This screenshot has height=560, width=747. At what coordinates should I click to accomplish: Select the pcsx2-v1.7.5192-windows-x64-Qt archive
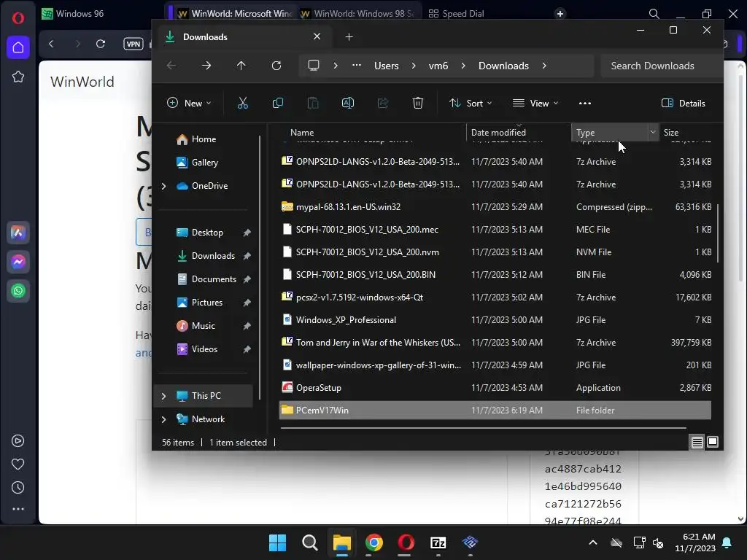[x=495, y=297]
